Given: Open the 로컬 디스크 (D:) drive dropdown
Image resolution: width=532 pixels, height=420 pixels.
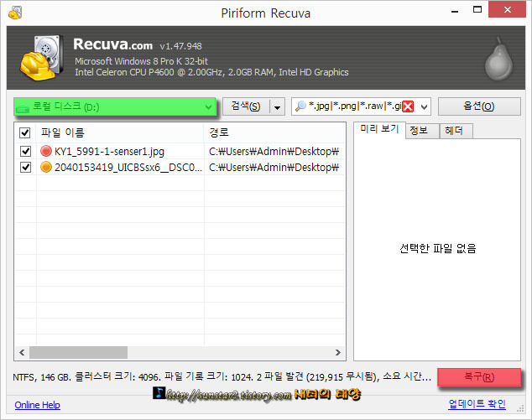Looking at the screenshot, I should 115,106.
